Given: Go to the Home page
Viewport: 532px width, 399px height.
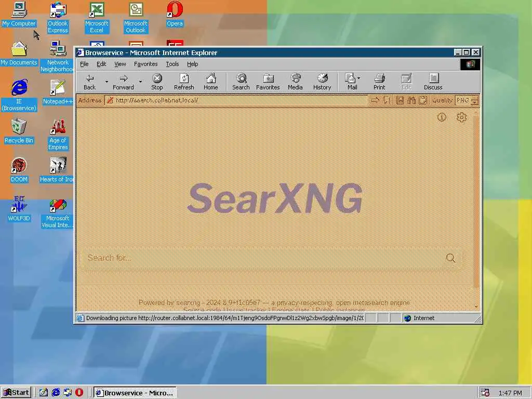Looking at the screenshot, I should click(211, 82).
